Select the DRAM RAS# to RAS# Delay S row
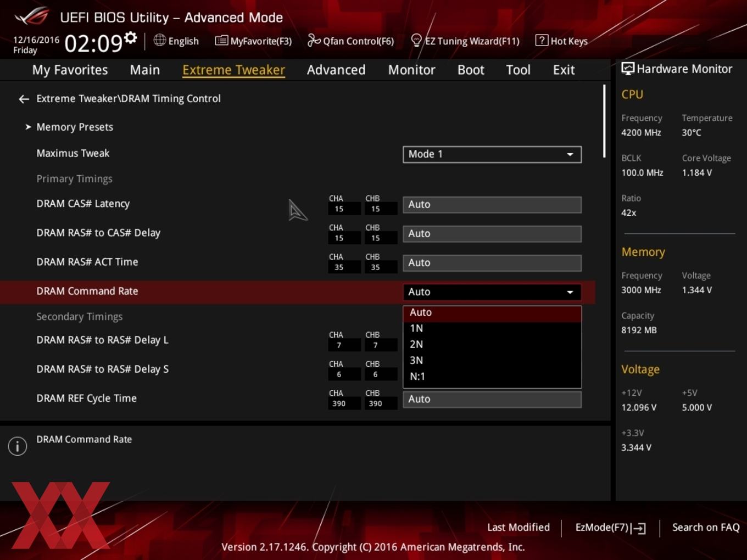Image resolution: width=747 pixels, height=560 pixels. click(x=102, y=369)
